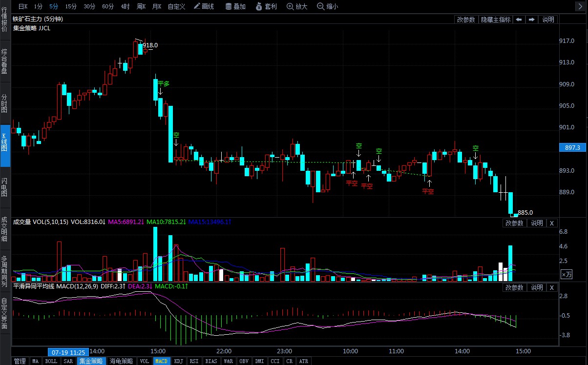Zoom in with the 放大 magnifier
This screenshot has width=588, height=365.
click(297, 6)
